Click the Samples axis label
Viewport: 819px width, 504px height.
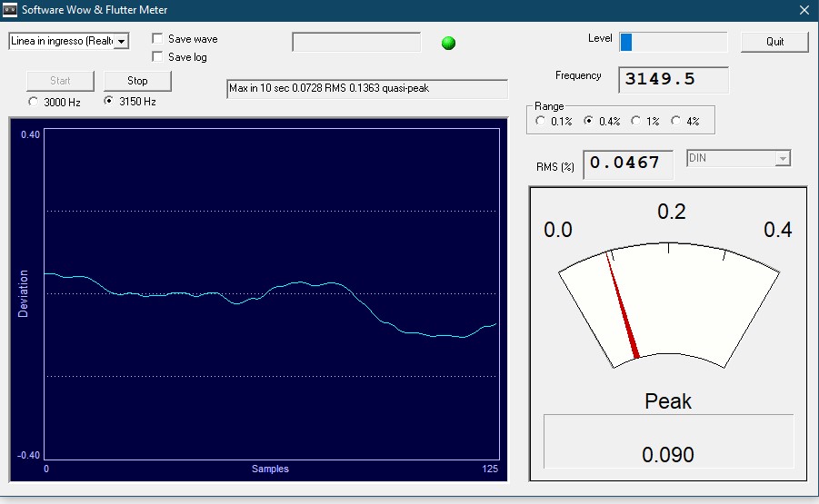click(x=270, y=469)
